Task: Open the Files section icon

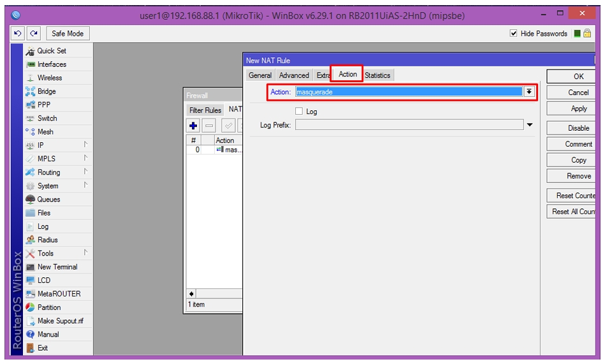Action: 31,213
